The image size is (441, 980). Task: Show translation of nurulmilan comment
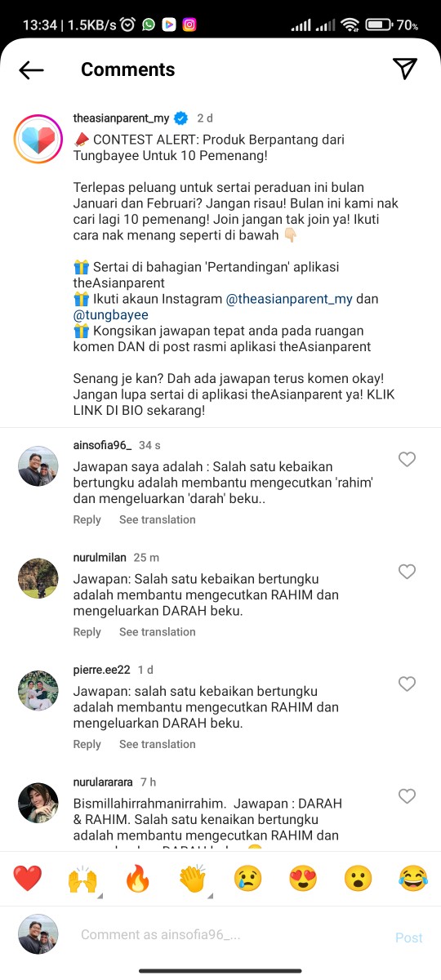pyautogui.click(x=158, y=631)
